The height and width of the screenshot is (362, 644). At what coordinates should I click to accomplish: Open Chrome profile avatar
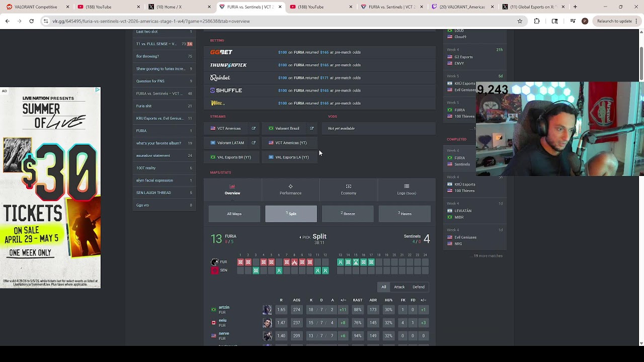point(585,21)
